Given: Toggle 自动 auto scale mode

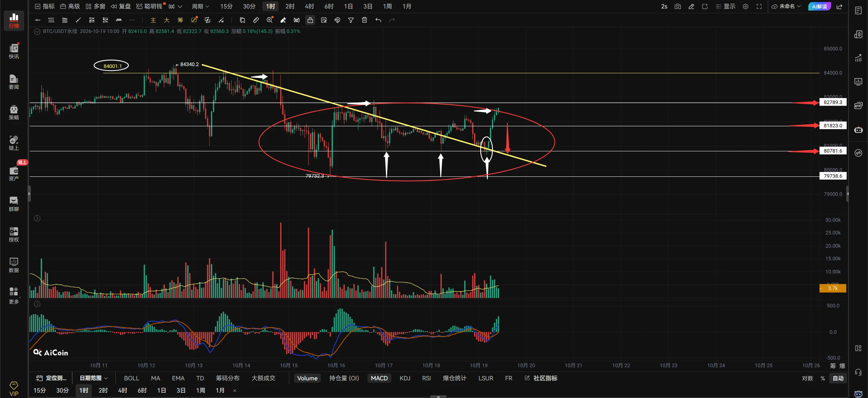Looking at the screenshot, I should (838, 378).
